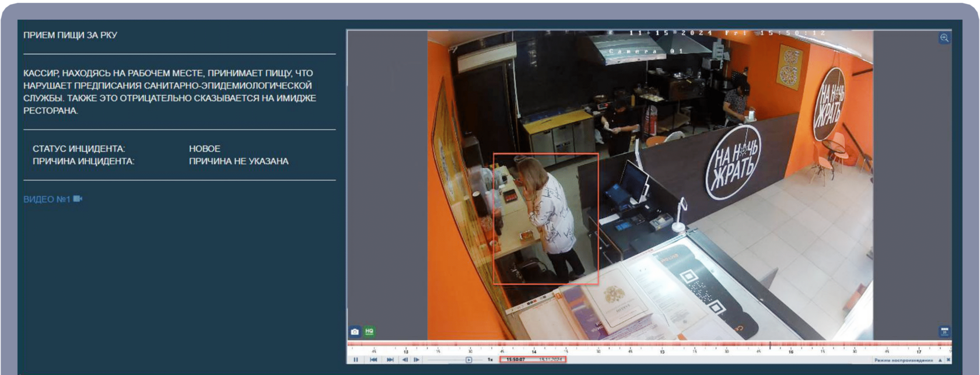The image size is (980, 375).
Task: Click the video frame of Camera 01
Action: (650, 185)
